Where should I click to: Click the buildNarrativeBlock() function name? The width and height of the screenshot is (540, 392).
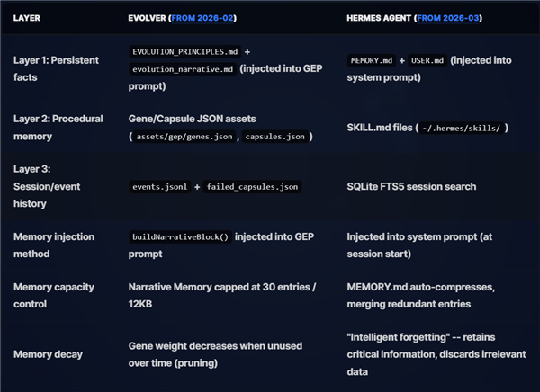tap(180, 237)
